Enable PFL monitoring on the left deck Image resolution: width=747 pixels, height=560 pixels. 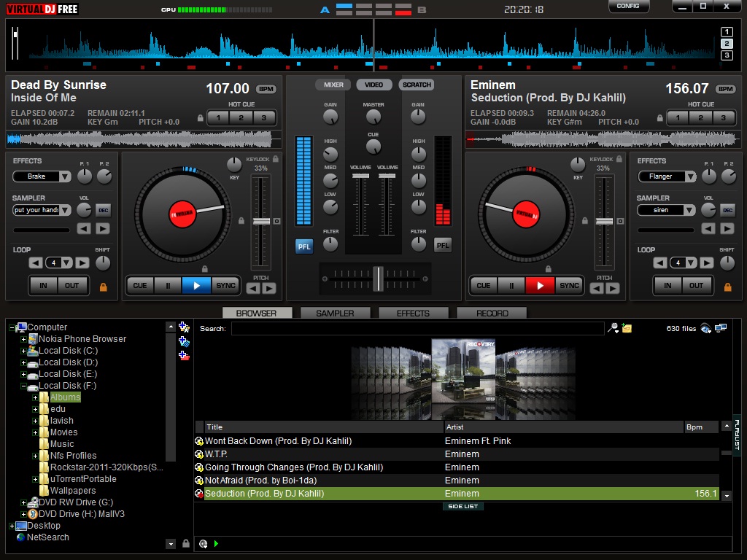tap(304, 246)
